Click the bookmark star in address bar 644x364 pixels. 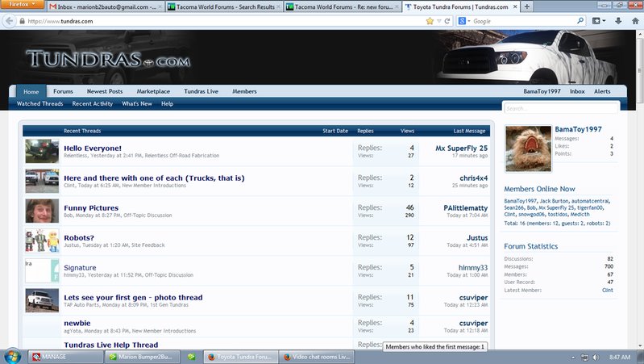pos(430,21)
